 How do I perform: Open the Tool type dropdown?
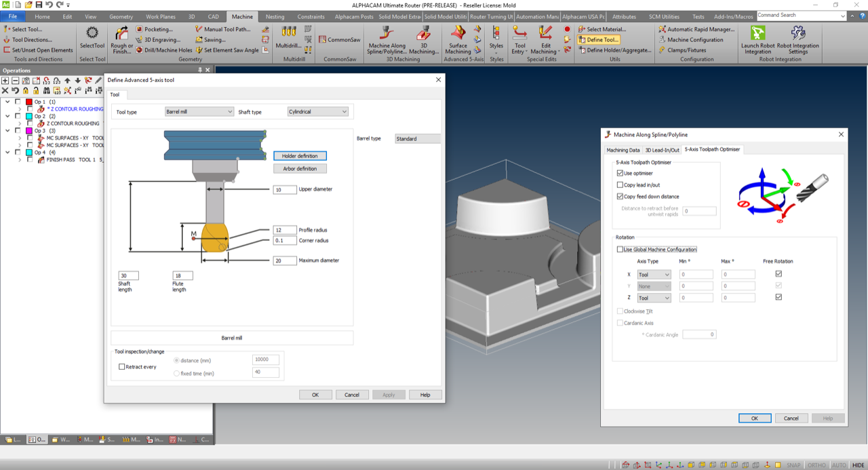pos(199,112)
